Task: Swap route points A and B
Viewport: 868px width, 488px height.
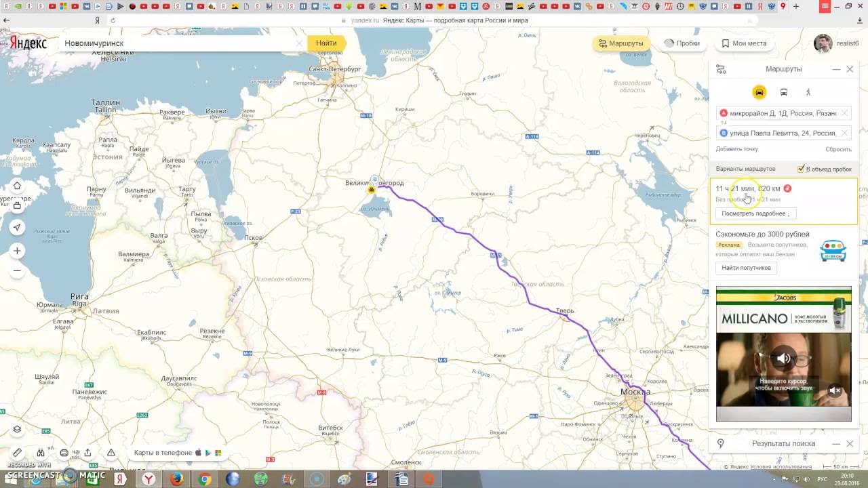Action: [724, 123]
